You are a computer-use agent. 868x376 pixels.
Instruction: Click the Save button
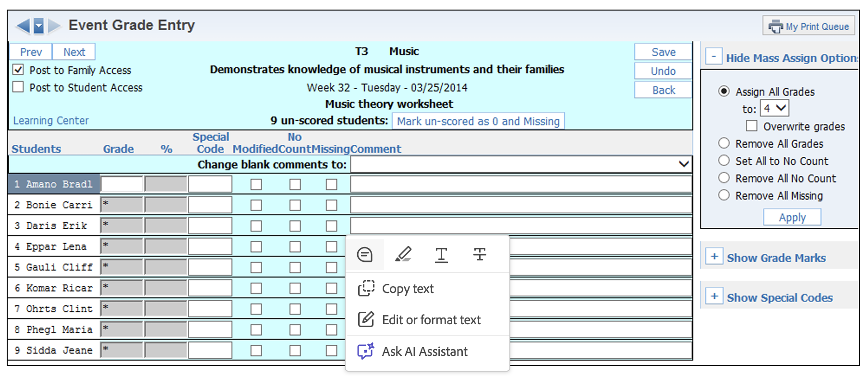[x=663, y=52]
